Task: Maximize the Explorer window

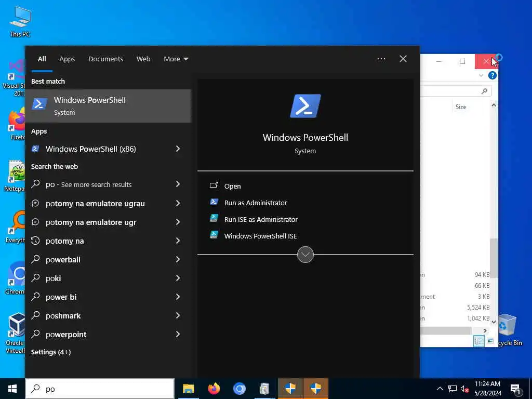Action: click(x=462, y=61)
